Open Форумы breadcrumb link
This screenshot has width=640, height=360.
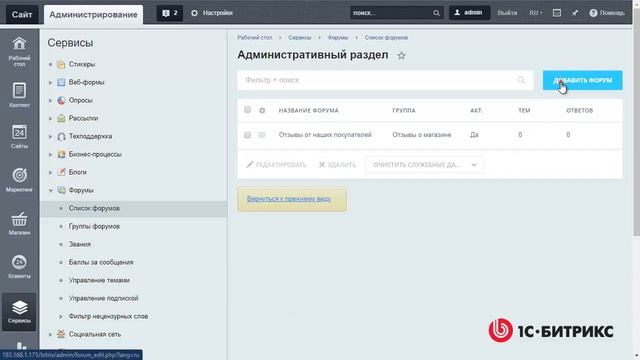(338, 38)
